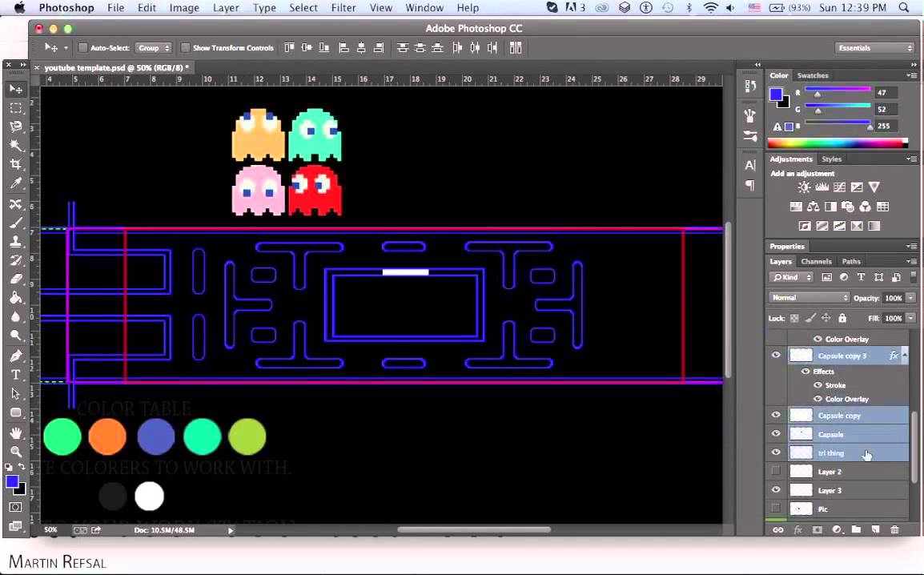The image size is (924, 575).
Task: Open the Essentials workspace dropdown
Action: click(x=874, y=48)
